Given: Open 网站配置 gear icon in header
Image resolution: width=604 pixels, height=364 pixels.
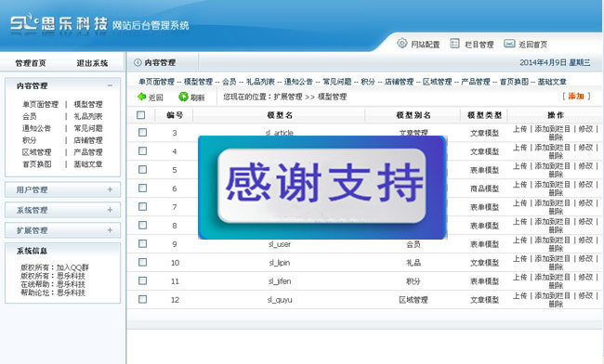Looking at the screenshot, I should pyautogui.click(x=401, y=43).
